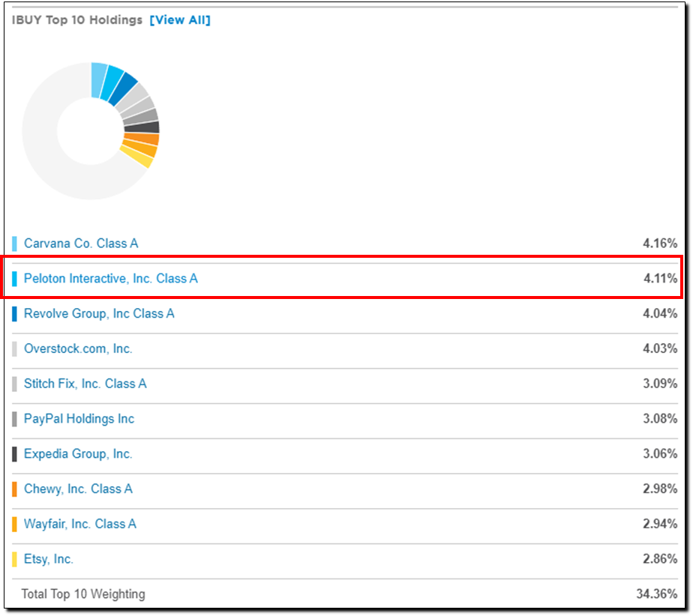Select the 34.36% total weighting value
This screenshot has height=616, width=693.
(x=657, y=594)
